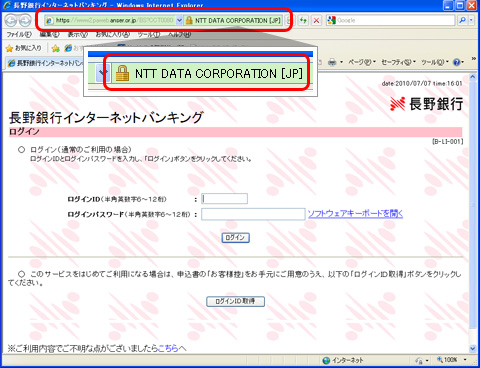Select the 長野銀行インターネットバンキング tab
Image resolution: width=480 pixels, height=368 pixels.
click(45, 63)
